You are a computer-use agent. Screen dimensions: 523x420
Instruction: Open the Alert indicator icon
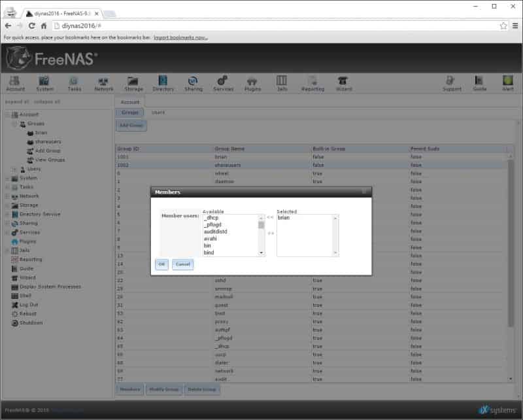(x=508, y=84)
